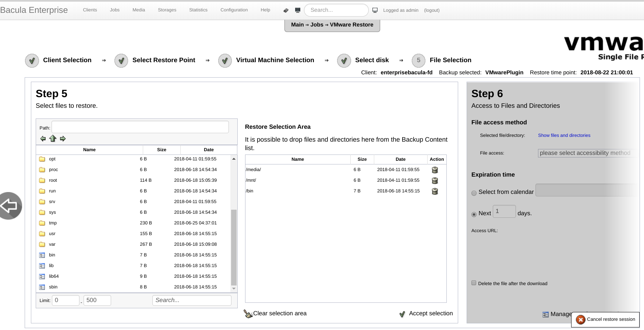The width and height of the screenshot is (644, 330).
Task: Click the usr folder icon
Action: [x=42, y=234]
